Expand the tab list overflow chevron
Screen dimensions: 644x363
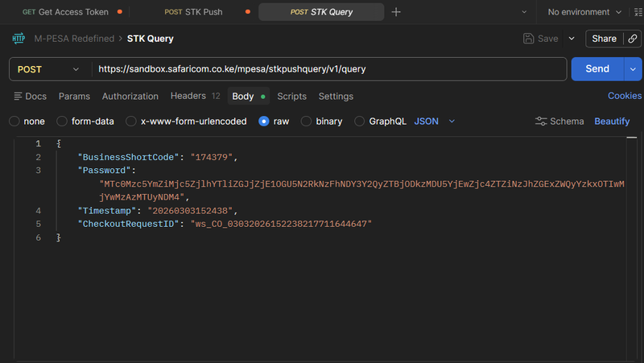point(524,12)
